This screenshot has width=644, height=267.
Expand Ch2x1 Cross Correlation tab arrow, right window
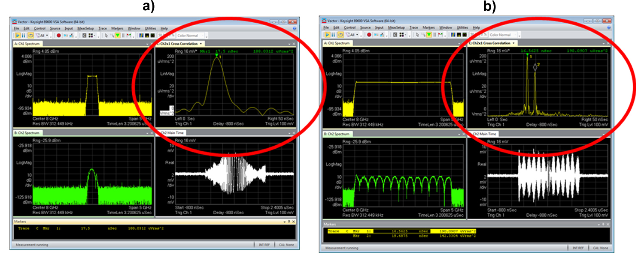(513, 43)
